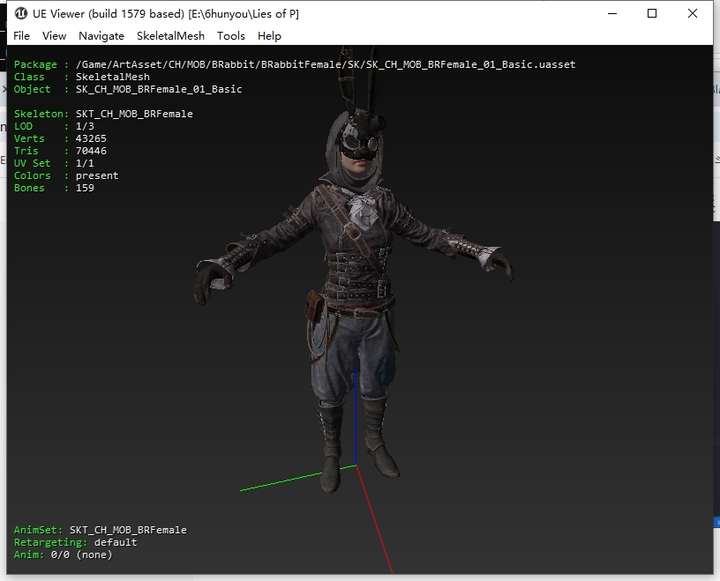720x581 pixels.
Task: Open the SkeletalMesh menu
Action: point(170,36)
